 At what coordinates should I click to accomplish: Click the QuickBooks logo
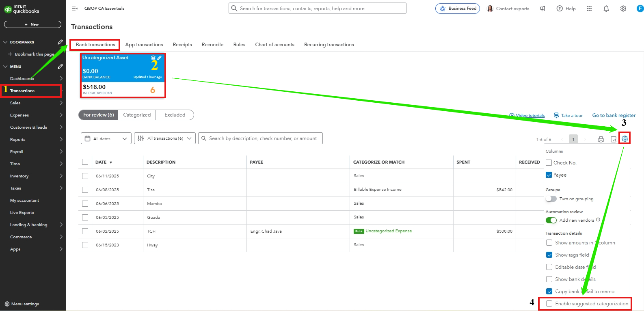coord(22,9)
